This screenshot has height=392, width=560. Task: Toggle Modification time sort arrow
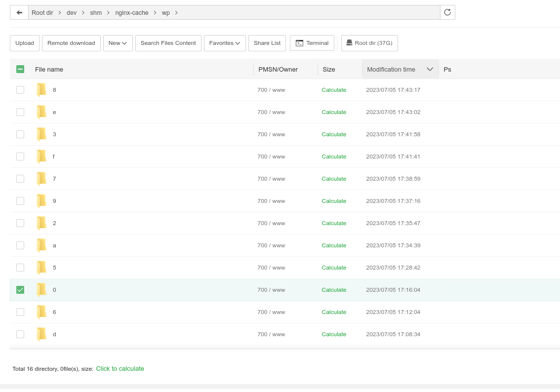point(430,69)
